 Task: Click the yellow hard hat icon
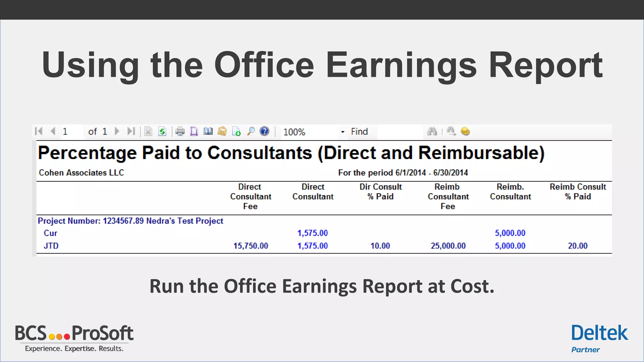465,131
